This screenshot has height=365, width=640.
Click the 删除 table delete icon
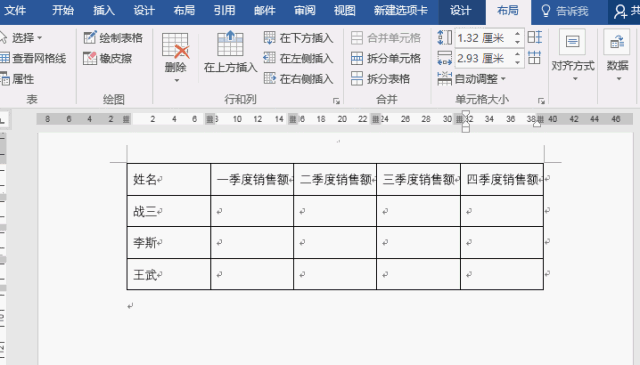click(x=176, y=45)
